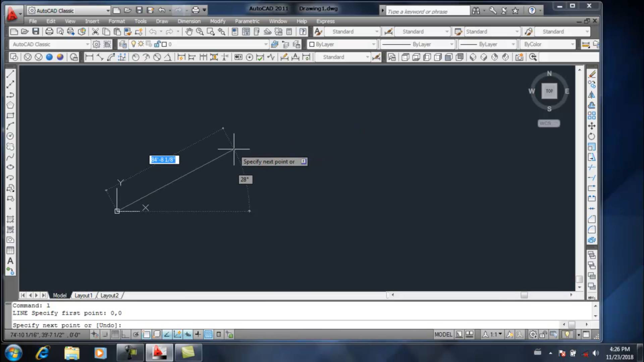The width and height of the screenshot is (644, 362).
Task: Click the keyword search input field
Action: tap(427, 11)
